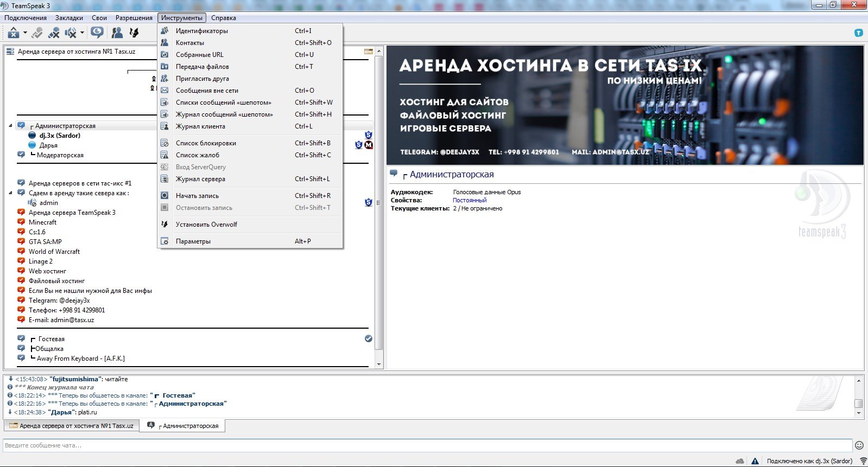Viewport: 868px width, 467px height.
Task: Choose Пригласить друга from menu
Action: [250, 79]
